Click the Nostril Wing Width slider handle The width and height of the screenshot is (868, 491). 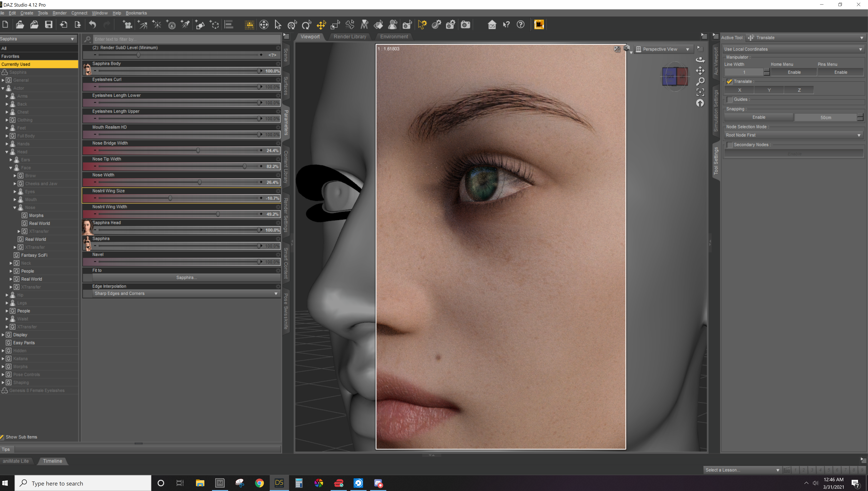coord(218,214)
